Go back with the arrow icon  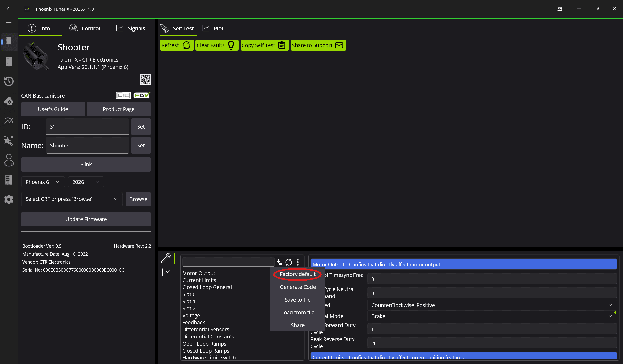pos(9,9)
